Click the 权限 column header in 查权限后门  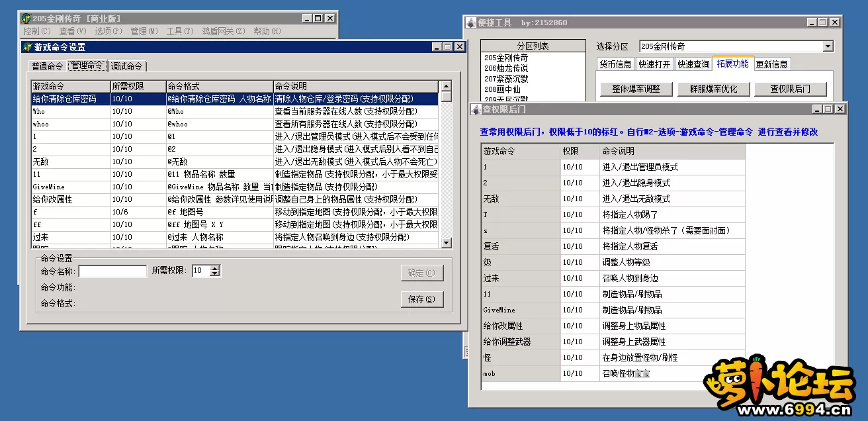point(580,151)
